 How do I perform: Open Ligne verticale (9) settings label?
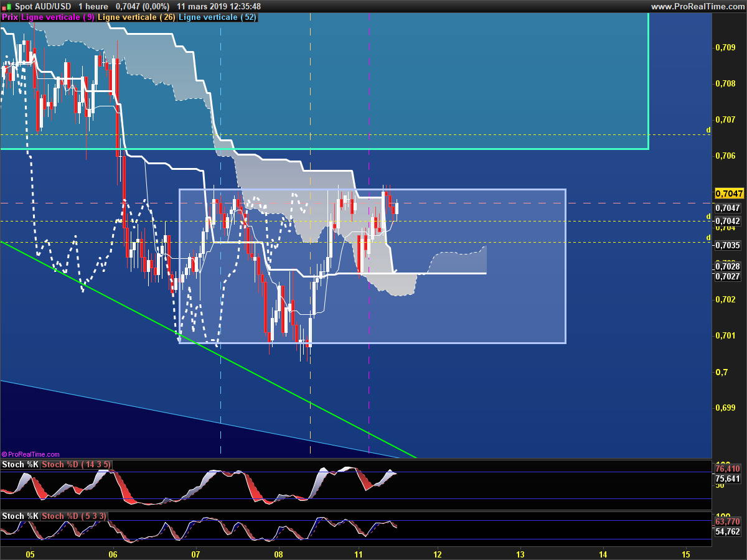click(x=58, y=17)
